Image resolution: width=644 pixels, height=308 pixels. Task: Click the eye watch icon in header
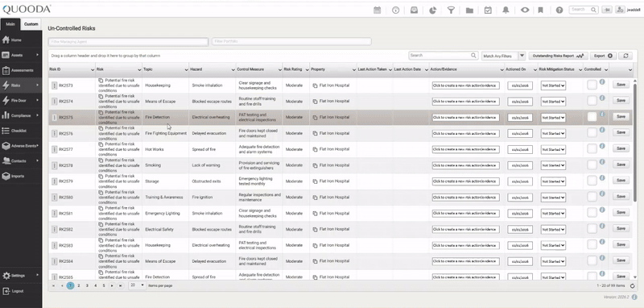coord(525,10)
